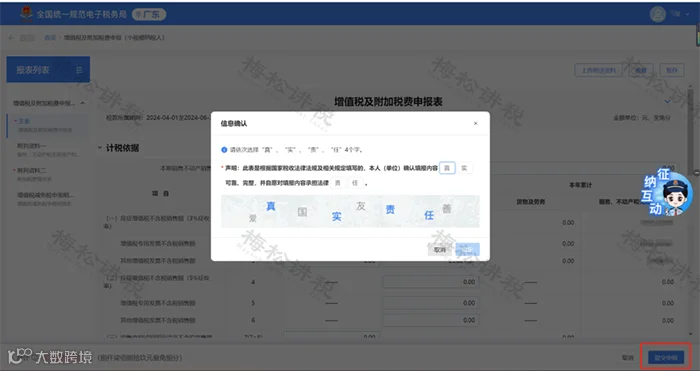Click the blue confirm button in dialog
Image resolution: width=700 pixels, height=371 pixels.
click(467, 250)
